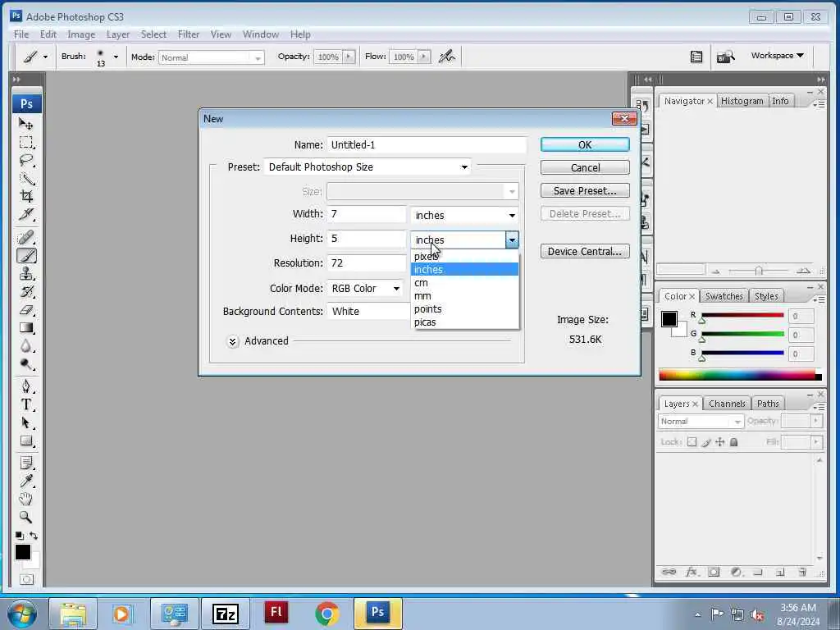Choose cm from the units list
Image resolution: width=840 pixels, height=630 pixels.
[x=465, y=283]
